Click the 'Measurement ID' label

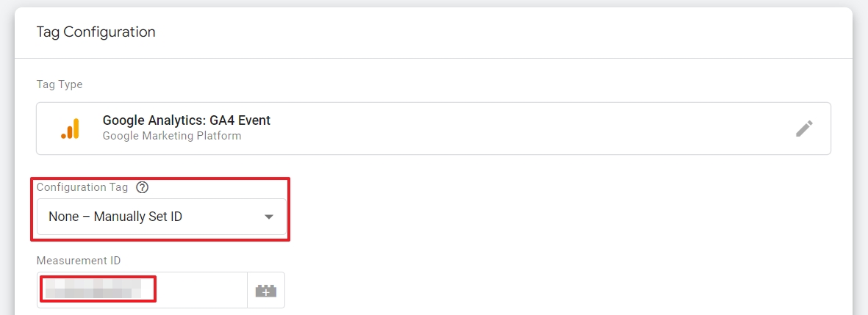tap(78, 260)
